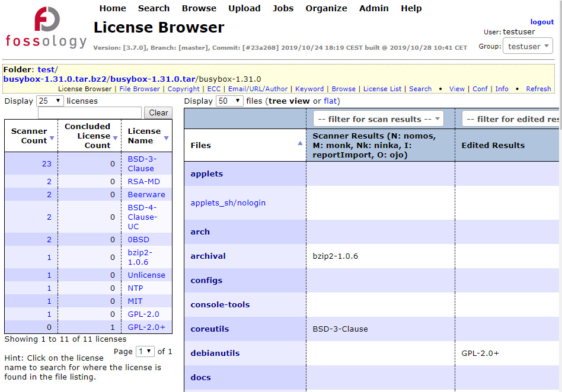Open the test folder link
The height and width of the screenshot is (392, 562).
pos(46,69)
